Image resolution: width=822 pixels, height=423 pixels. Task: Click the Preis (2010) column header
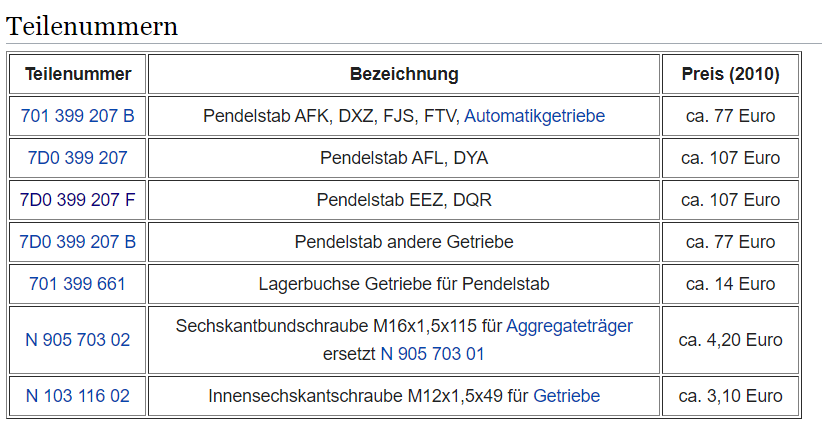[730, 74]
